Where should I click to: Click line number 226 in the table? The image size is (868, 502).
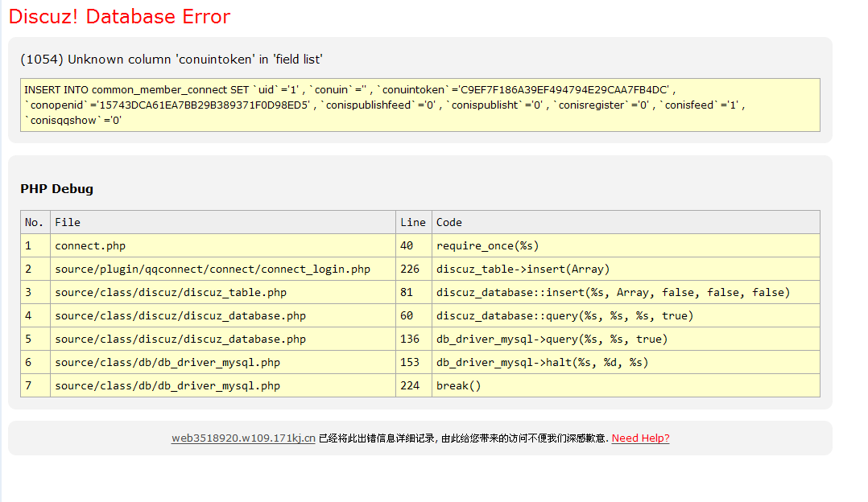coord(410,269)
